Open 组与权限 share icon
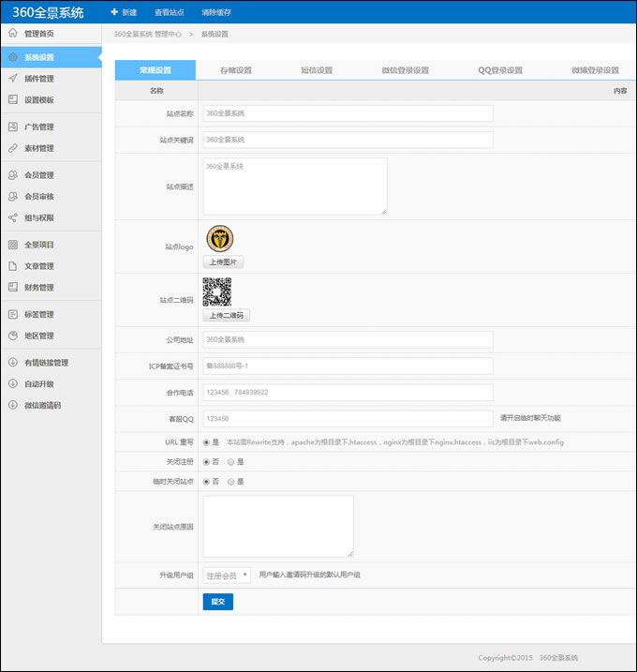The image size is (637, 672). [x=13, y=217]
